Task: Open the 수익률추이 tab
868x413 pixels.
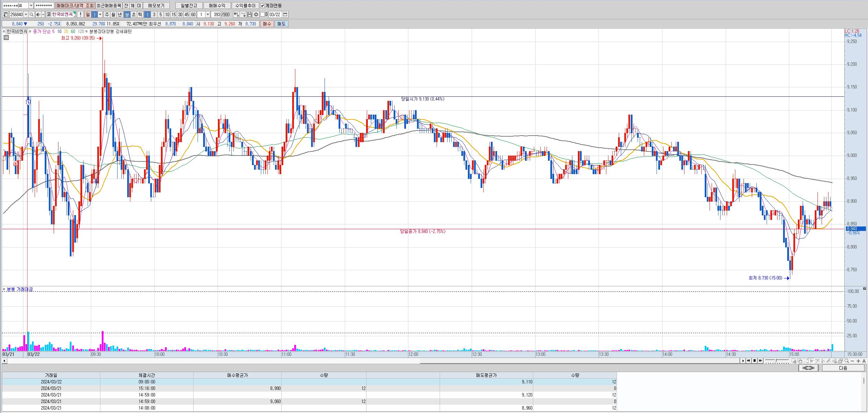Action: tap(245, 6)
